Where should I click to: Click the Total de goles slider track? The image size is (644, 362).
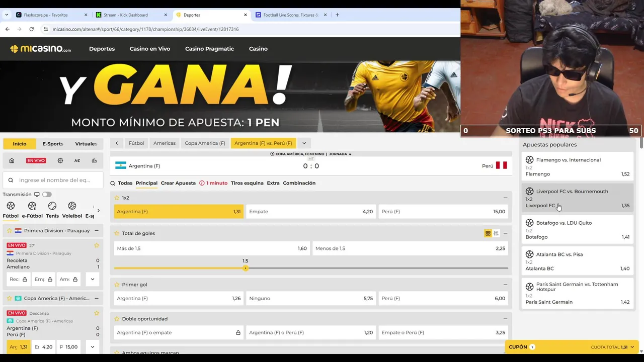click(311, 268)
